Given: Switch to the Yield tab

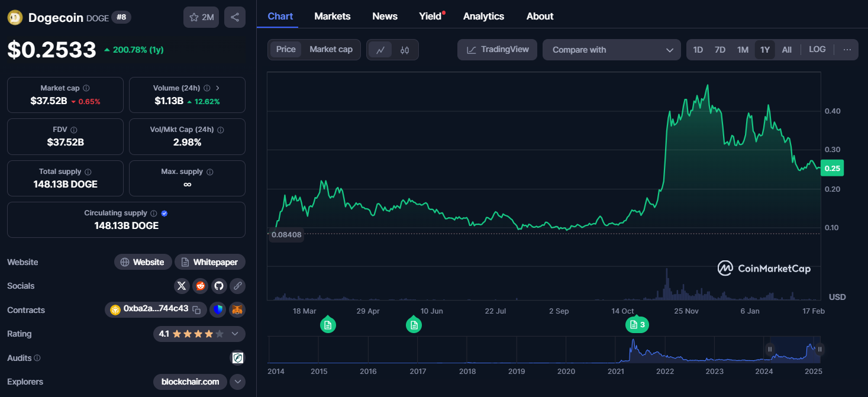Looking at the screenshot, I should 431,17.
